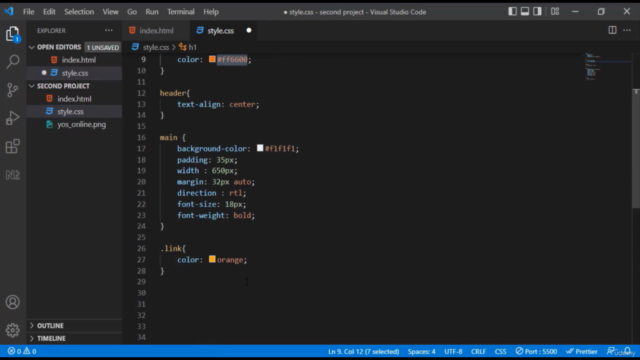Open editor More Actions ellipsis
The width and height of the screenshot is (640, 360).
[627, 30]
